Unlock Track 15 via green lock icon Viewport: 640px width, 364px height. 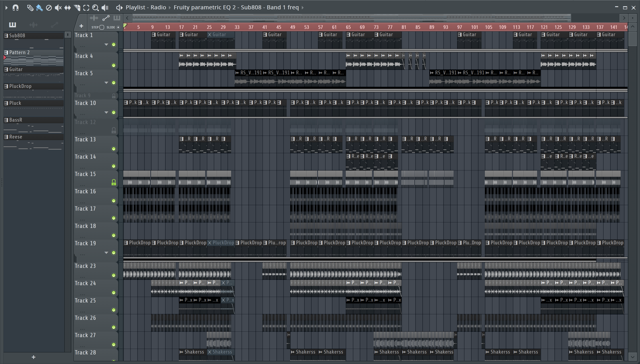click(x=114, y=182)
